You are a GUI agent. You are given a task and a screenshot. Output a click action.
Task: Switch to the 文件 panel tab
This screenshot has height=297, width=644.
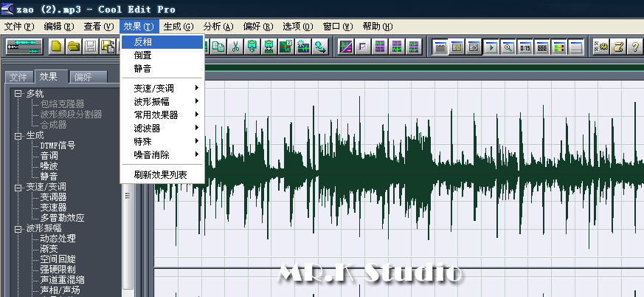coord(19,78)
